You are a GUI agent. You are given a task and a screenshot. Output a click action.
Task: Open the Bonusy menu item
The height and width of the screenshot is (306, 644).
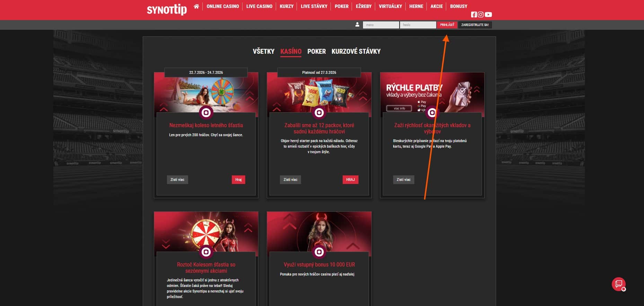(x=459, y=6)
